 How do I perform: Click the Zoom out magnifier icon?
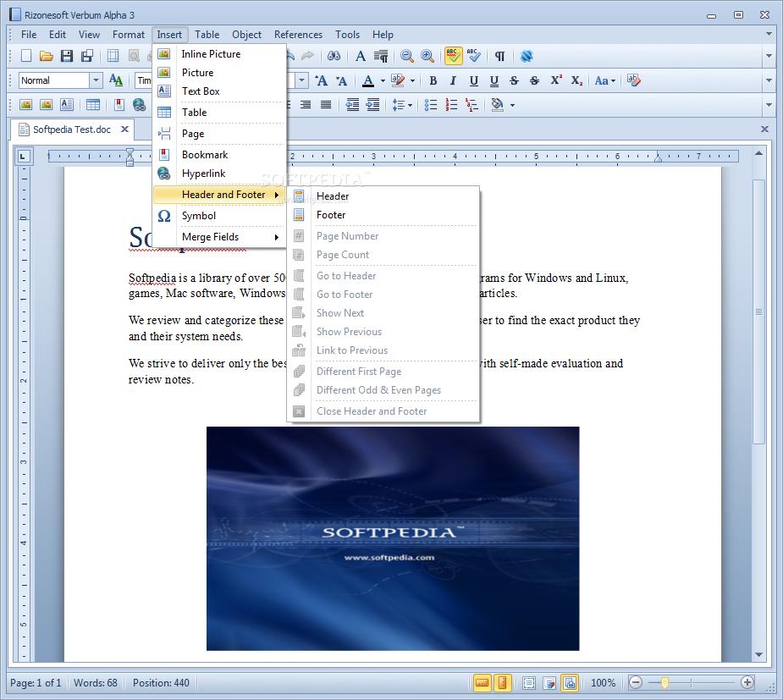407,56
